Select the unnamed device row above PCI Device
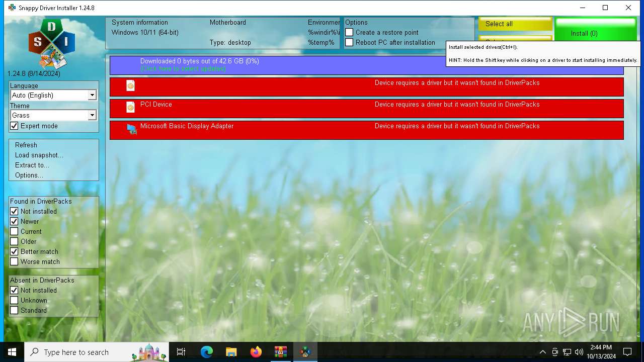 367,86
